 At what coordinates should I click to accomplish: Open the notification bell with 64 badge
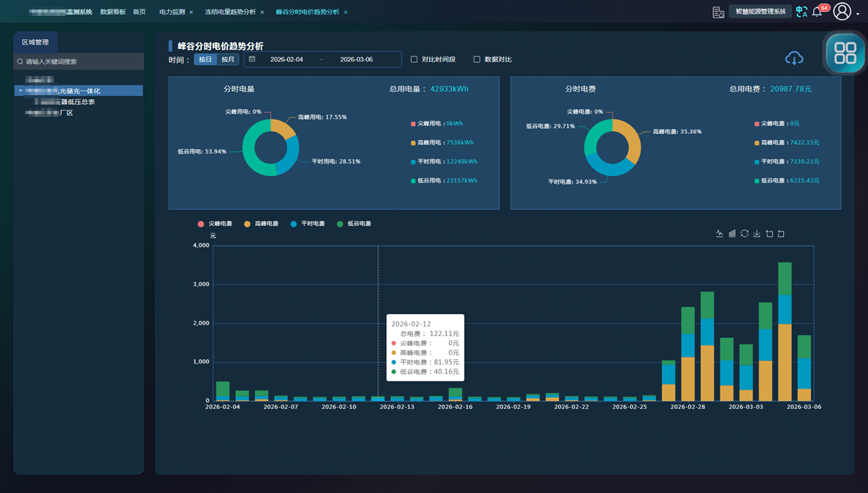[817, 12]
